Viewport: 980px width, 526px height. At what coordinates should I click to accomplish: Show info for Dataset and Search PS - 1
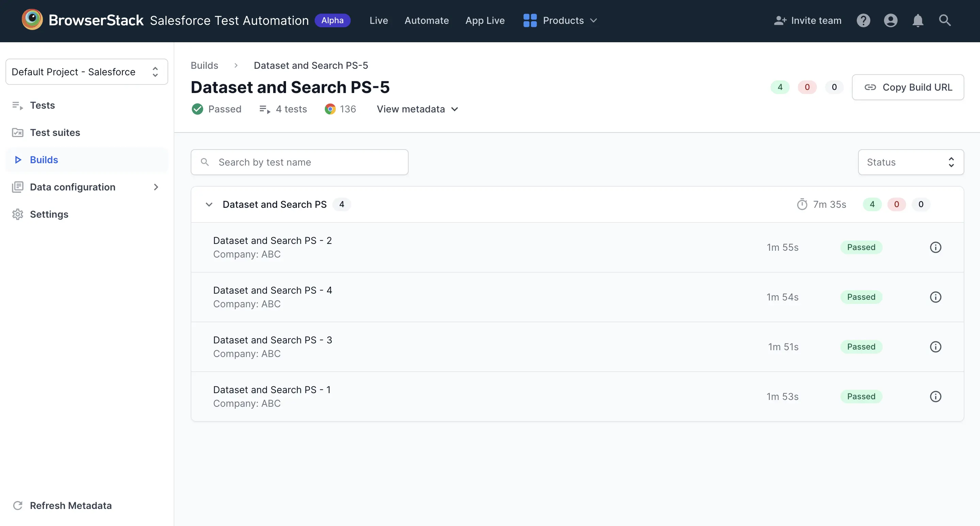pyautogui.click(x=935, y=397)
